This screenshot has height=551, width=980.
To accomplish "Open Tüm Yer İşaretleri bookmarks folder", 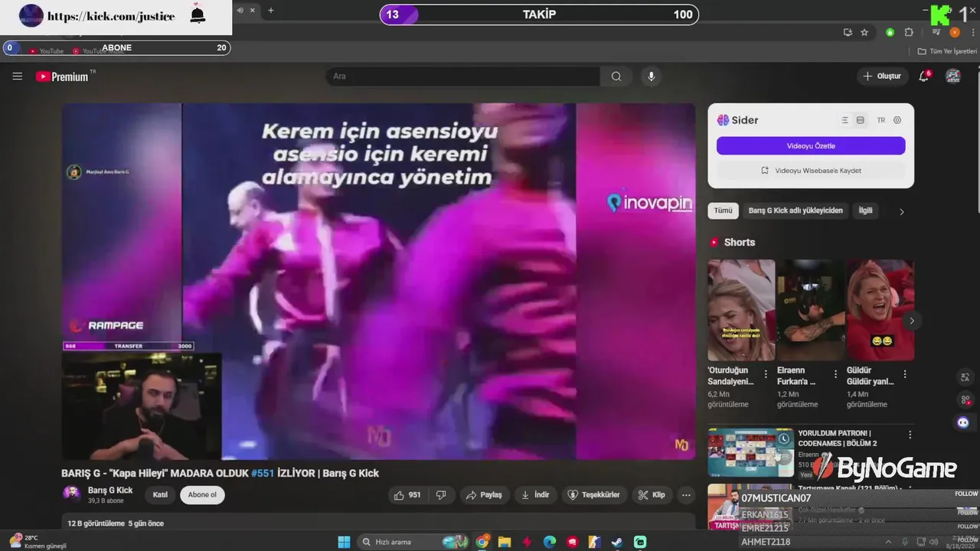I will 948,51.
